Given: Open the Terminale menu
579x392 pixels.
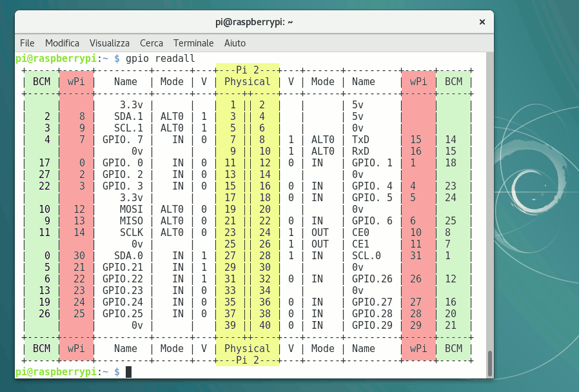Looking at the screenshot, I should [x=193, y=43].
